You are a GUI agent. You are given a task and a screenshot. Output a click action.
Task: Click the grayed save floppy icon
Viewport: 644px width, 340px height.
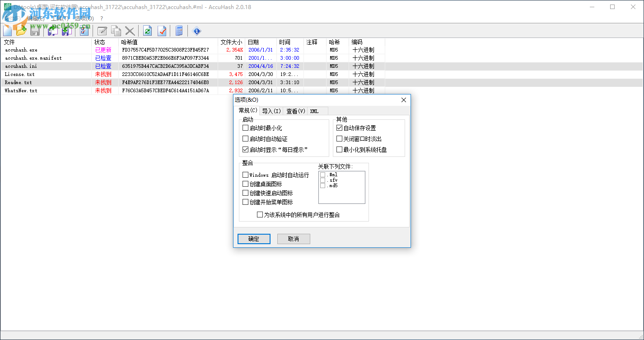point(35,31)
